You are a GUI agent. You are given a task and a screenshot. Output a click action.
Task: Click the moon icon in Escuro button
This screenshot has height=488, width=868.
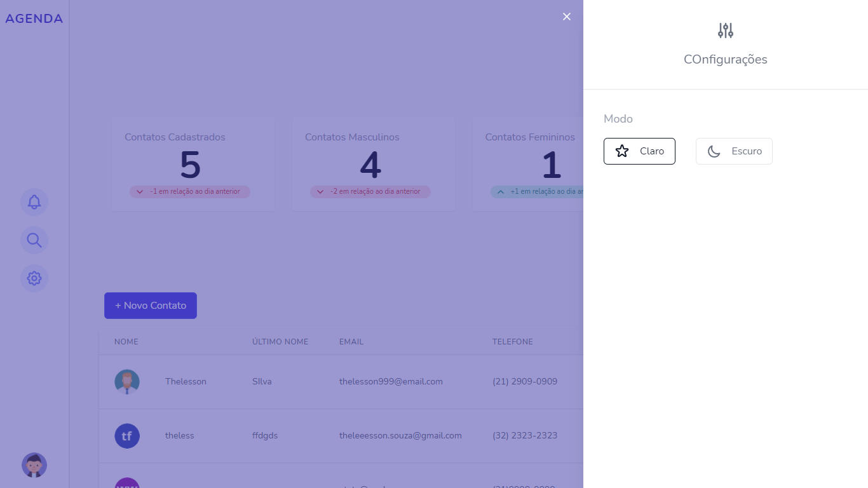pyautogui.click(x=714, y=151)
